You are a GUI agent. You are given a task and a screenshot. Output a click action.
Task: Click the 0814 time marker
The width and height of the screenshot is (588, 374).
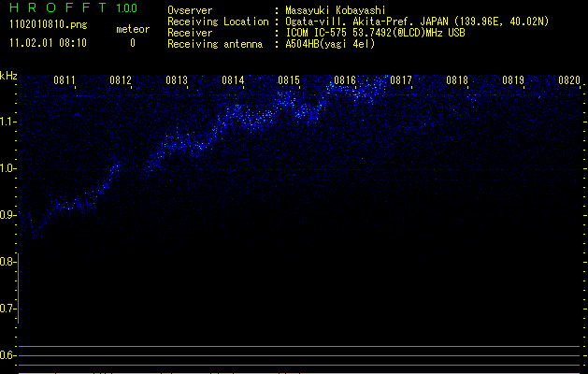point(233,80)
